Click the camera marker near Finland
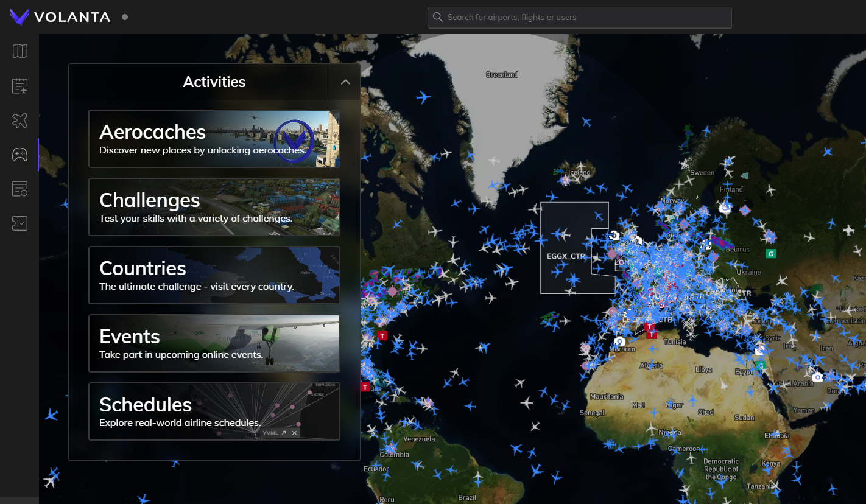 [x=725, y=208]
